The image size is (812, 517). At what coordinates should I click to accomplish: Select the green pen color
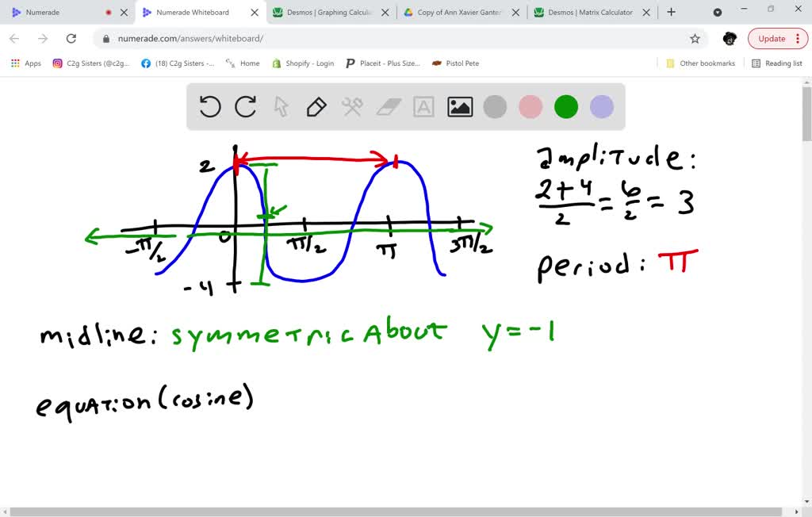[565, 105]
